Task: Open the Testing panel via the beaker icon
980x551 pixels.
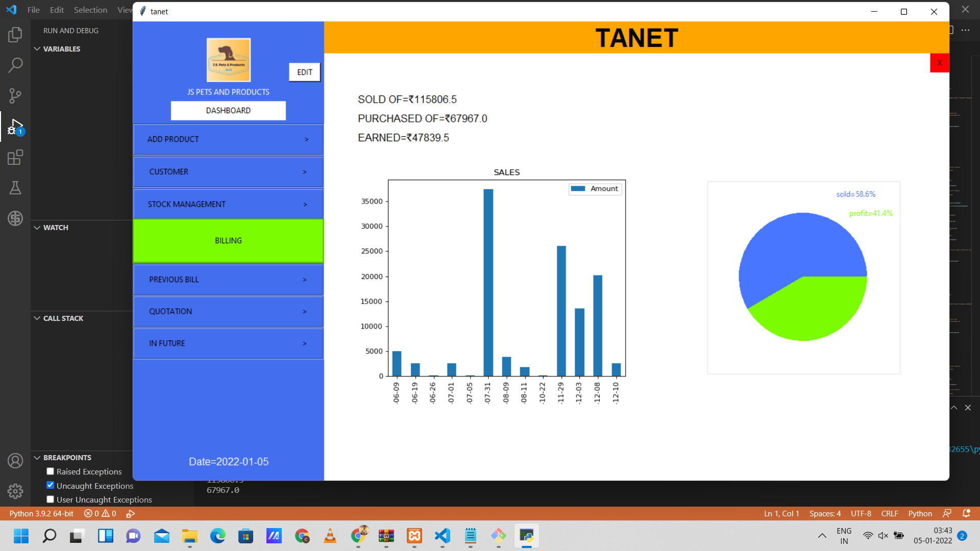Action: point(15,188)
